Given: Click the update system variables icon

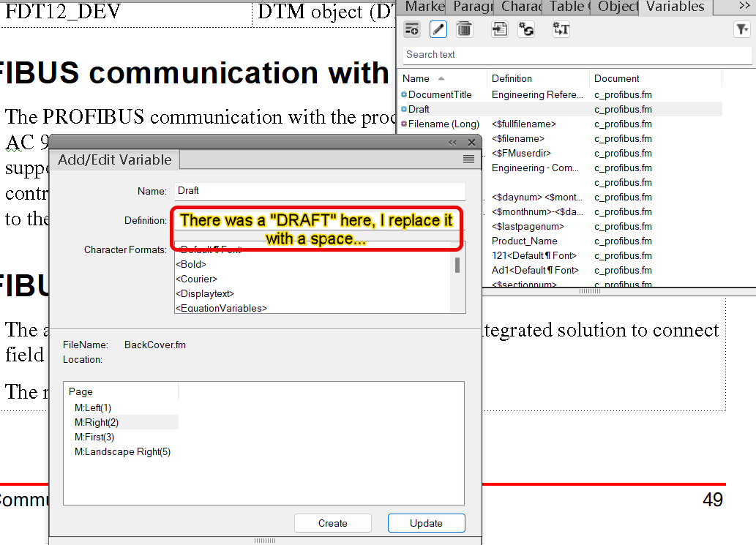Looking at the screenshot, I should [526, 29].
